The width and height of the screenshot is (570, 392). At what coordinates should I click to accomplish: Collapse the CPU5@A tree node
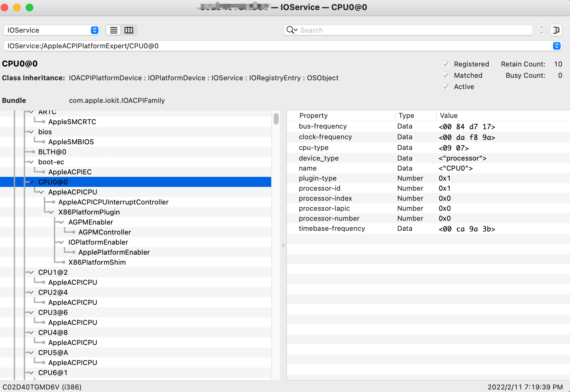click(x=31, y=352)
